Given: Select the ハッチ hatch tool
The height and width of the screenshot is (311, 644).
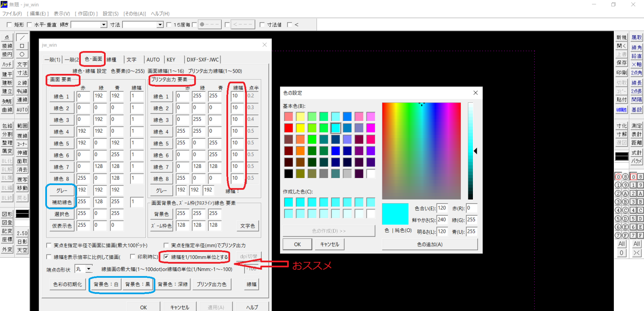Looking at the screenshot, I should coord(7,64).
